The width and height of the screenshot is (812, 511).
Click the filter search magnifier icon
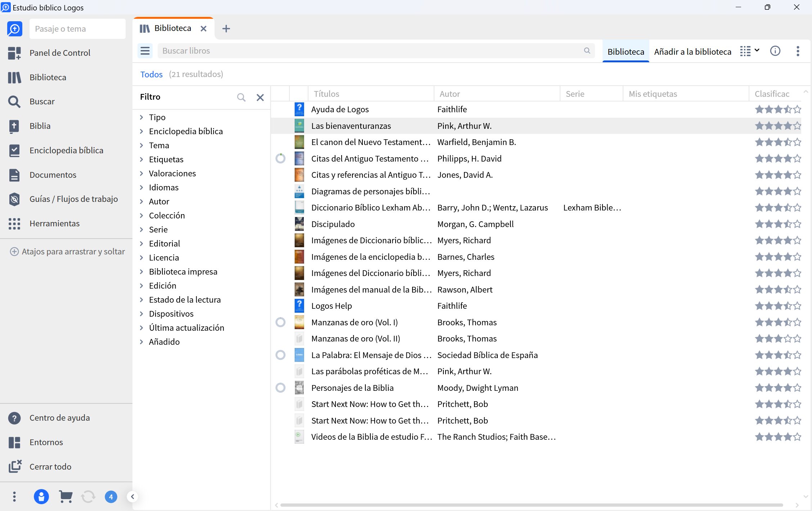[x=241, y=97]
